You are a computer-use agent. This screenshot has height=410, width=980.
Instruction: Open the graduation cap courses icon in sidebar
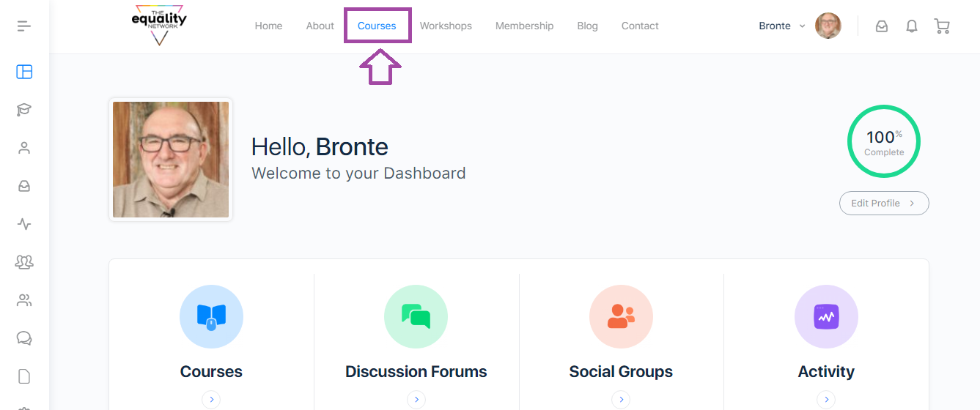click(x=24, y=110)
